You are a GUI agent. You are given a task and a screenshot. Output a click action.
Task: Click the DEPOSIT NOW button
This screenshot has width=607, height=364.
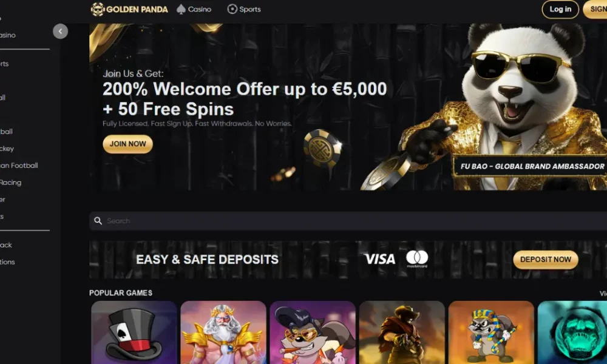point(546,260)
